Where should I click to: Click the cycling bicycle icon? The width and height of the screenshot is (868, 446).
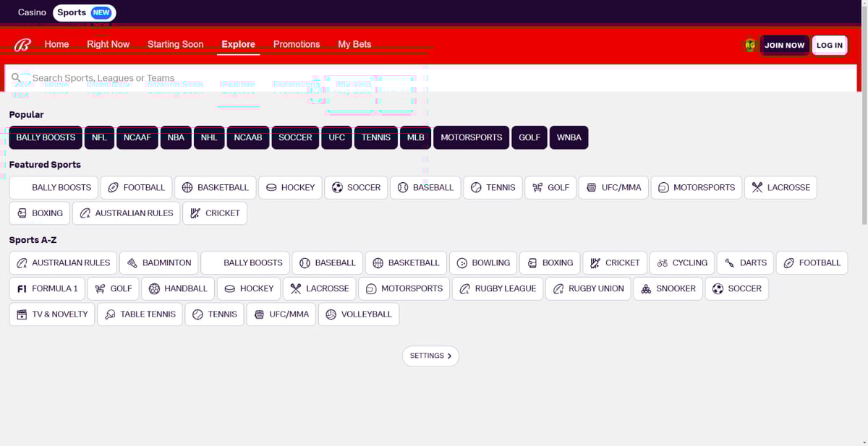click(663, 263)
